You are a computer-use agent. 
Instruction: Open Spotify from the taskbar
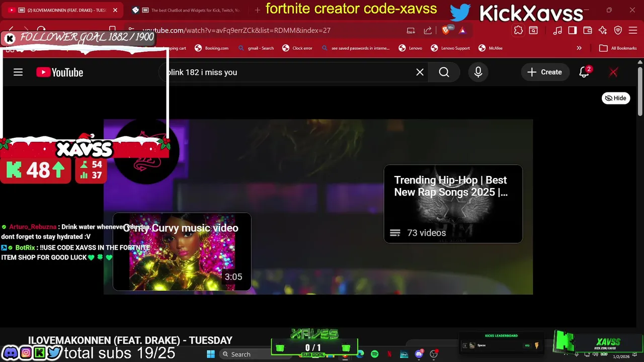point(375,354)
